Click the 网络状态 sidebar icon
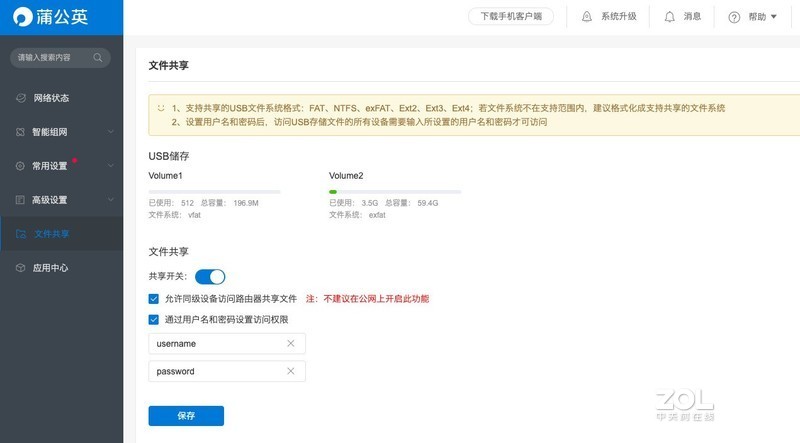 point(21,98)
